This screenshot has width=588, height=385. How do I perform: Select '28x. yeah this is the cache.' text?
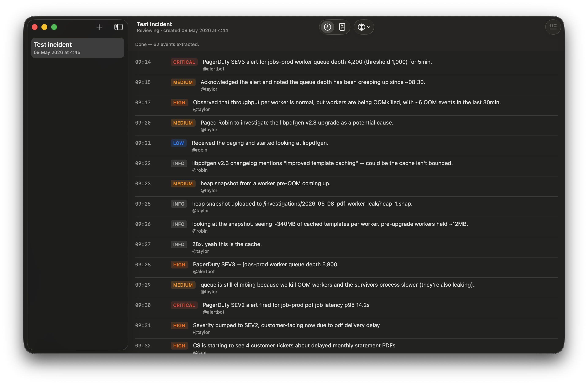point(227,244)
